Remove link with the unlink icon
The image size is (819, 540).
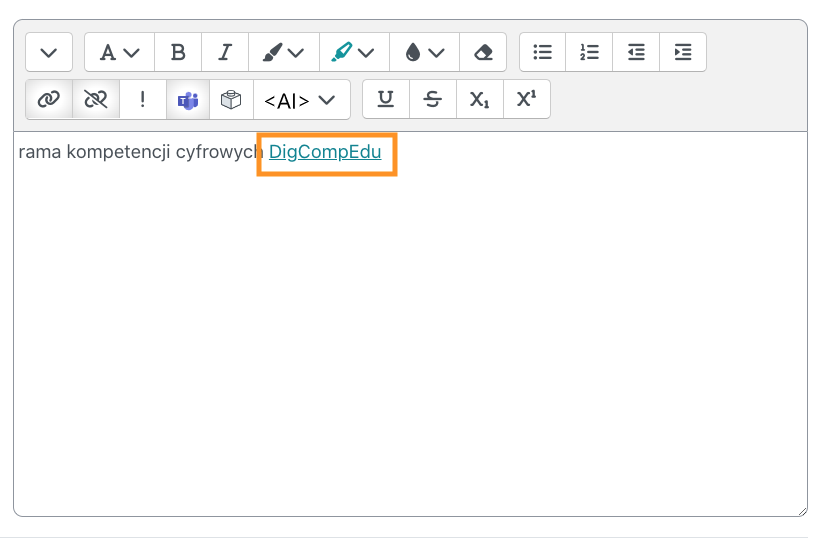point(96,99)
